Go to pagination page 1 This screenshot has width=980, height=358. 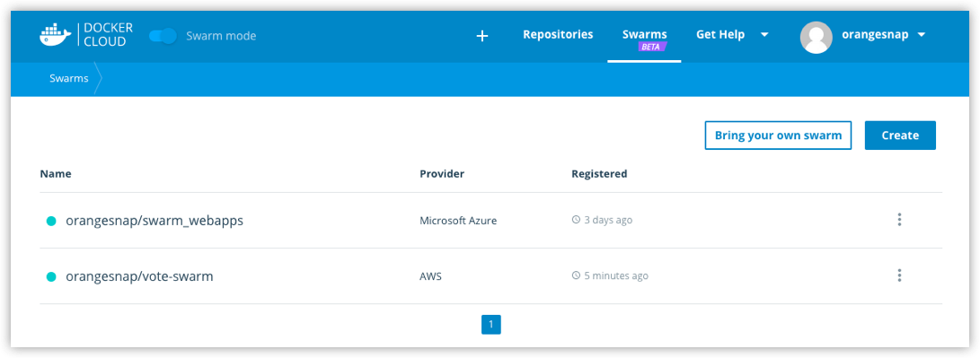pos(491,324)
